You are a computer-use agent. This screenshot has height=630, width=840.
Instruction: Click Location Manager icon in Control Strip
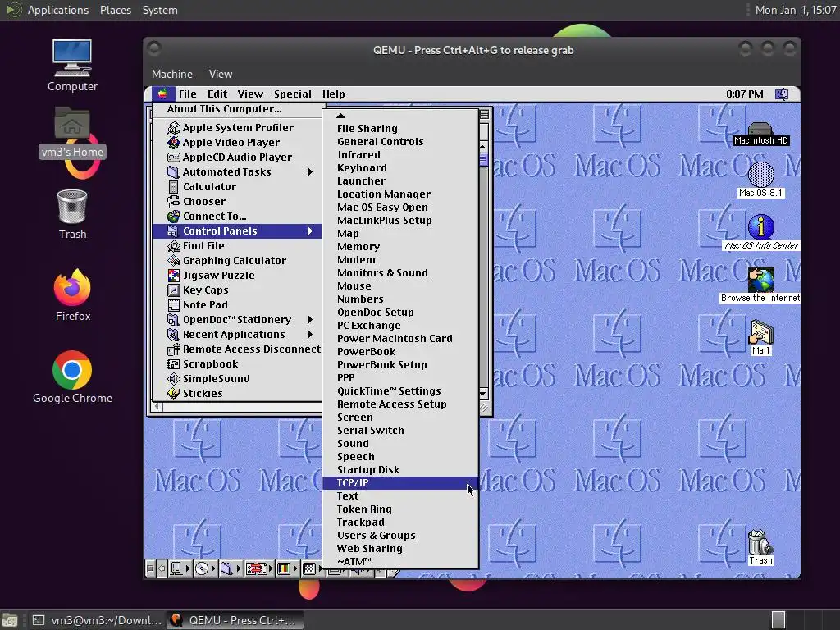pyautogui.click(x=257, y=568)
